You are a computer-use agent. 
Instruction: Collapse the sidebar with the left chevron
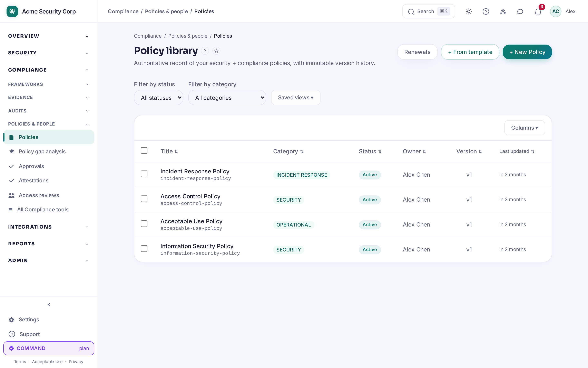click(x=49, y=304)
